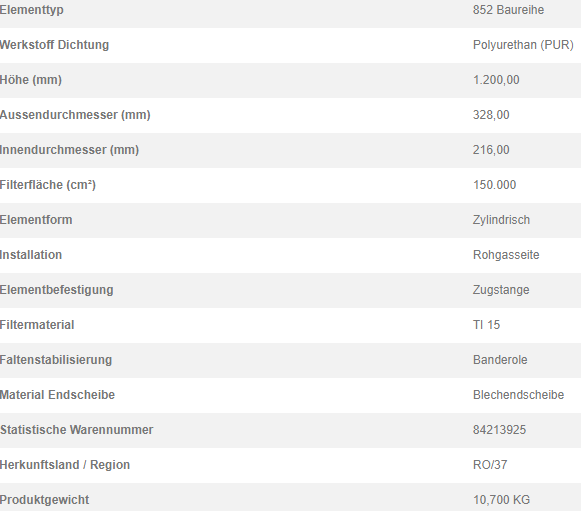Click the Elementtyp row label
The image size is (581, 511).
click(31, 10)
